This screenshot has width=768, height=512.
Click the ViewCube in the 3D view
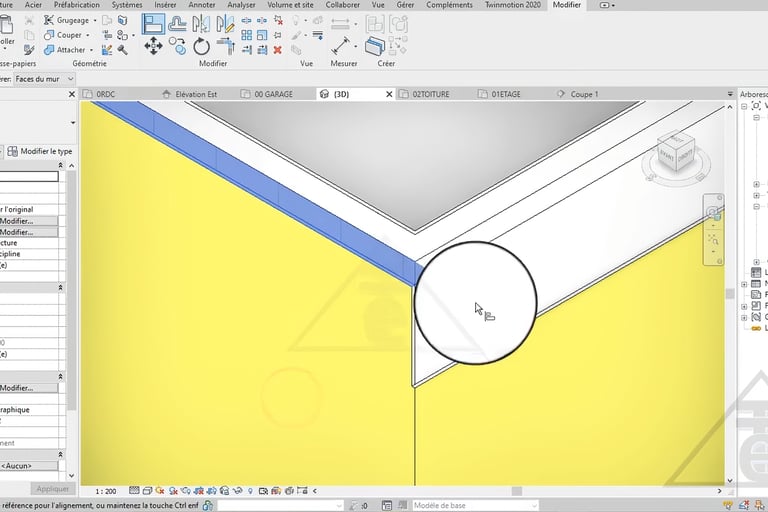point(676,153)
